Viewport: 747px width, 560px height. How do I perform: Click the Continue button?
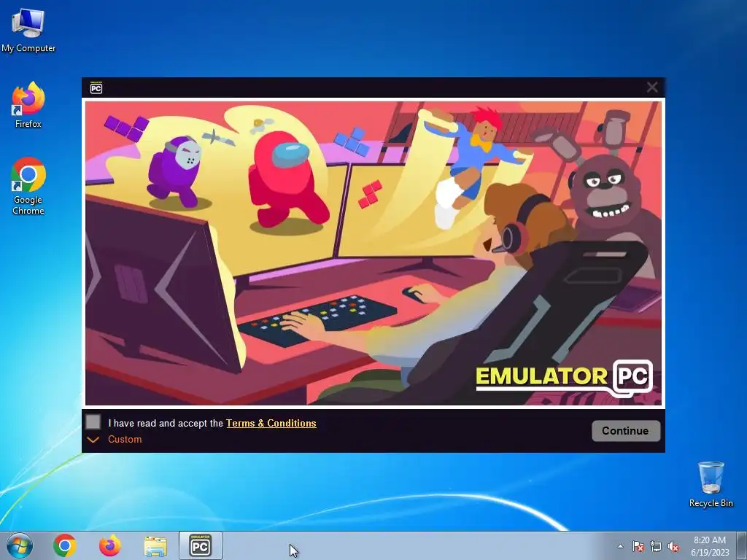tap(626, 430)
